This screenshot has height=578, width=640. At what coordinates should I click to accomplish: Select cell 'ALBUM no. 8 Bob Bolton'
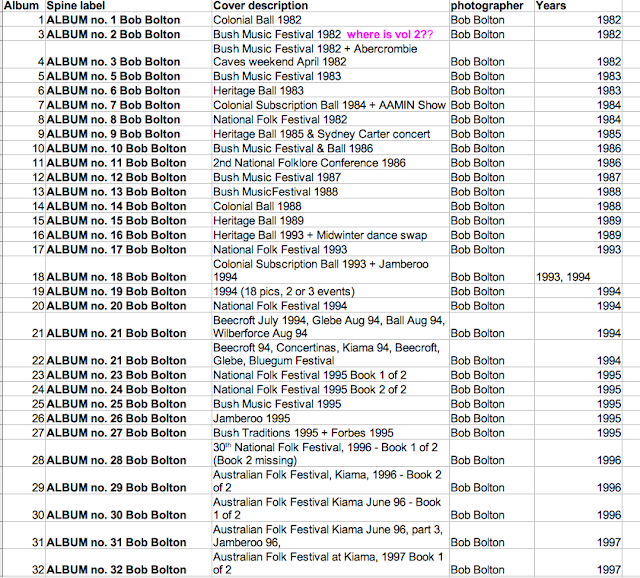[x=128, y=119]
